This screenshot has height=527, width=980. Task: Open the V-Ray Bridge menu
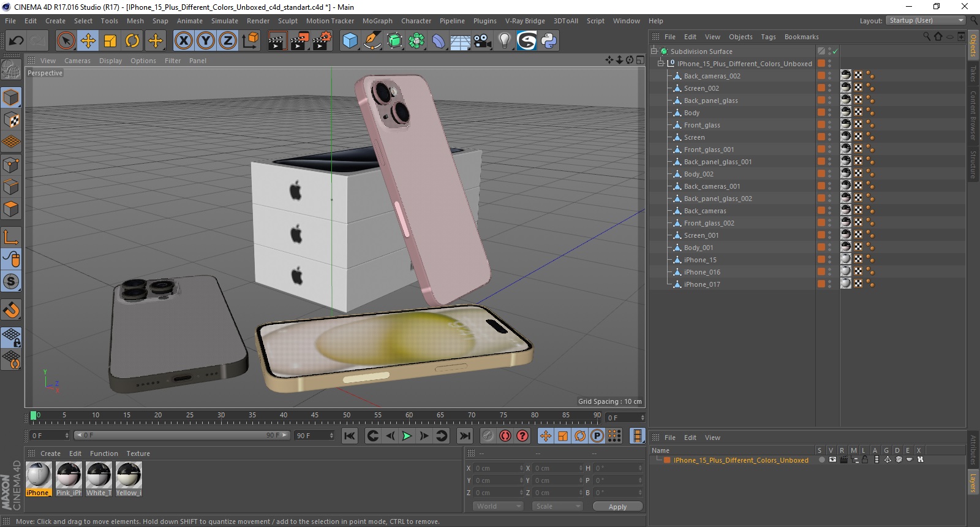point(525,21)
